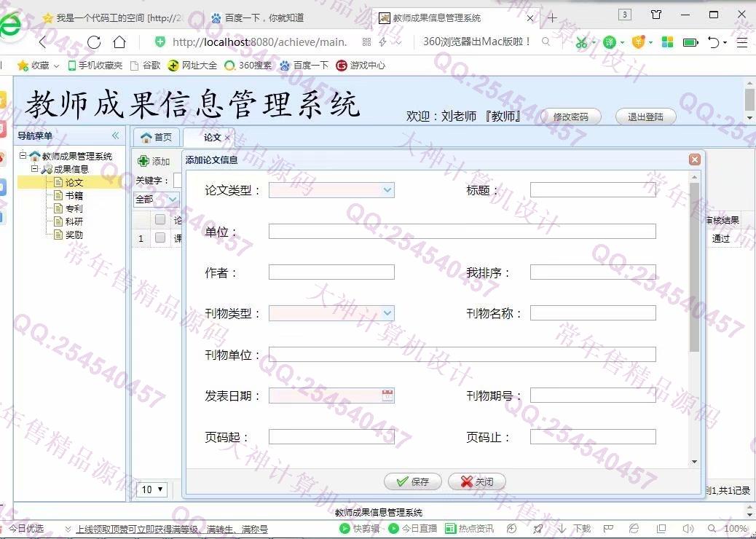The image size is (756, 539).
Task: Go to browser home page icon
Action: pos(119,42)
